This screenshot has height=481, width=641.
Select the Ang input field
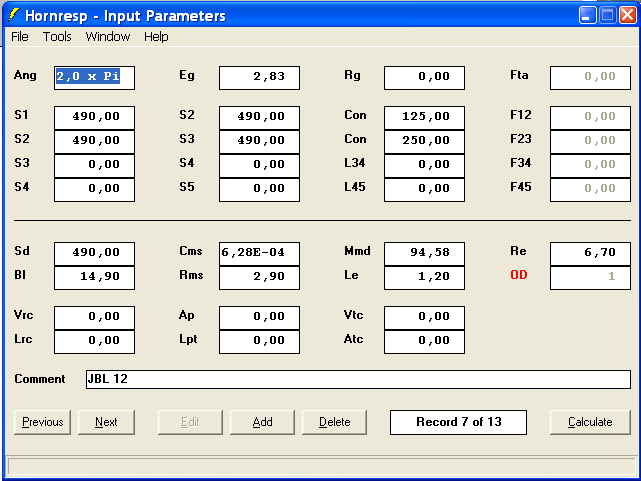pyautogui.click(x=94, y=77)
